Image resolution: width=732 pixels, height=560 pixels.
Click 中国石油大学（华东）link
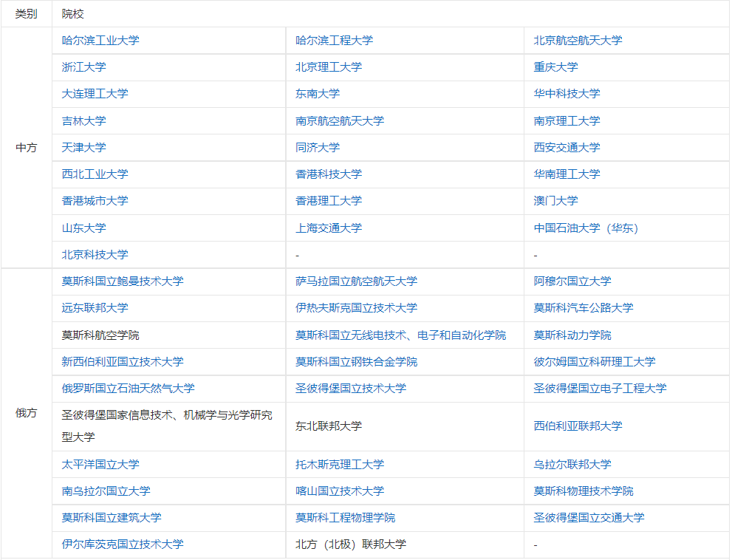pyautogui.click(x=586, y=228)
